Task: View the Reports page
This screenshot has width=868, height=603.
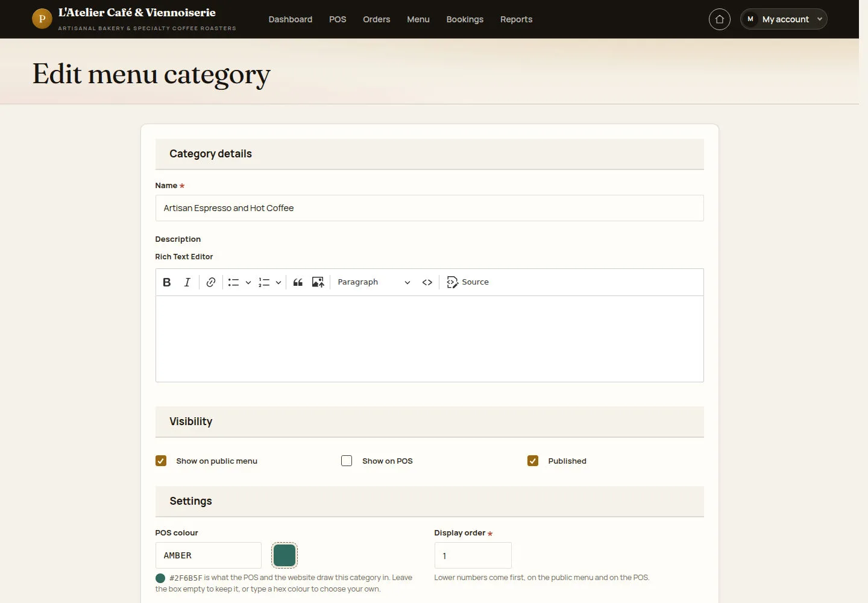Action: click(x=517, y=19)
